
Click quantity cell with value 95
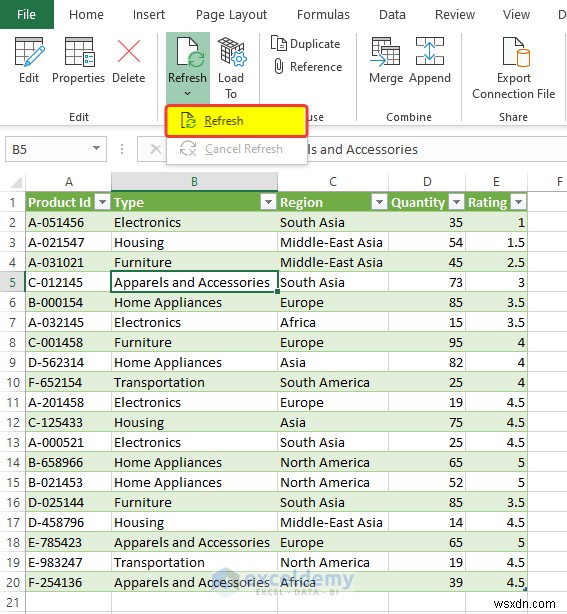[x=427, y=342]
